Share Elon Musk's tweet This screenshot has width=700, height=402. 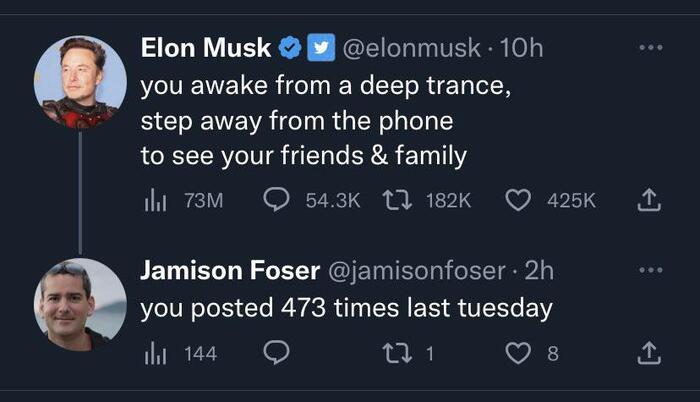[x=650, y=201]
